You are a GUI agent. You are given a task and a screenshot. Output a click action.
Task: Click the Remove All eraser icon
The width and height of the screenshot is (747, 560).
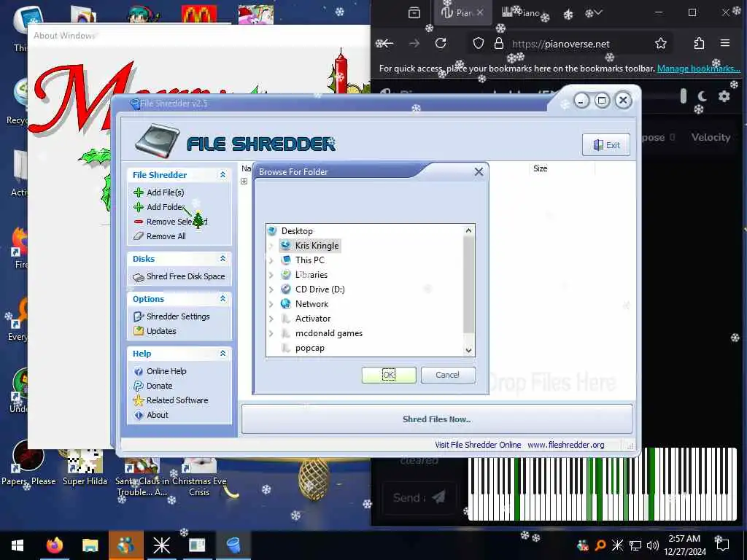point(139,236)
